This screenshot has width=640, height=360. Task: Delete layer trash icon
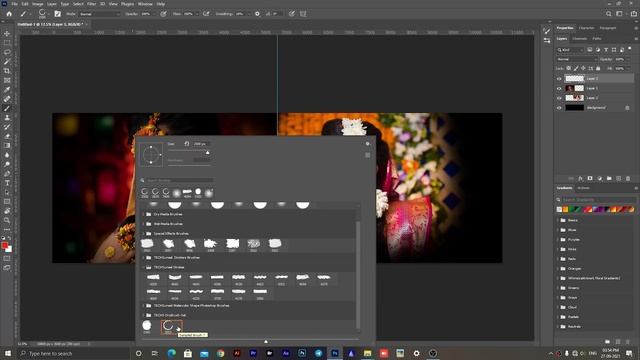coord(628,178)
